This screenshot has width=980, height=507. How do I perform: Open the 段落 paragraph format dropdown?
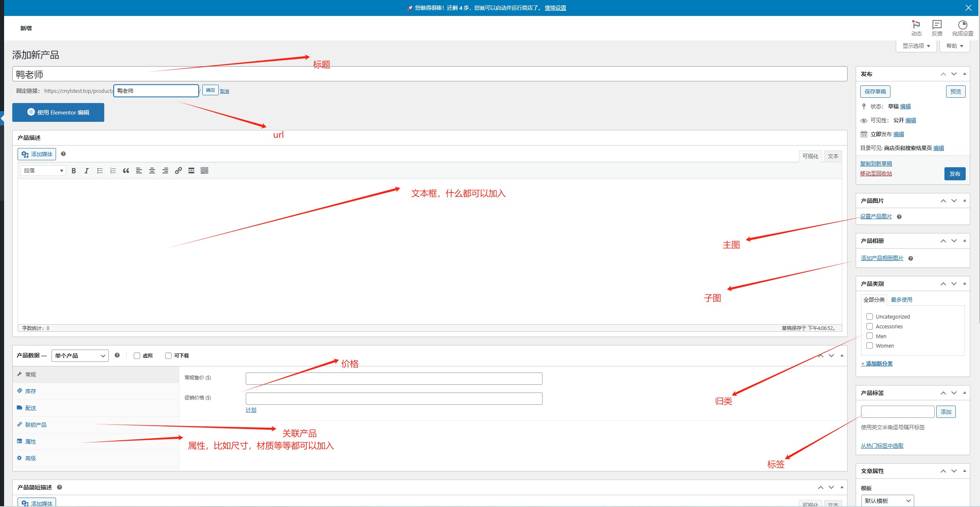pyautogui.click(x=43, y=171)
